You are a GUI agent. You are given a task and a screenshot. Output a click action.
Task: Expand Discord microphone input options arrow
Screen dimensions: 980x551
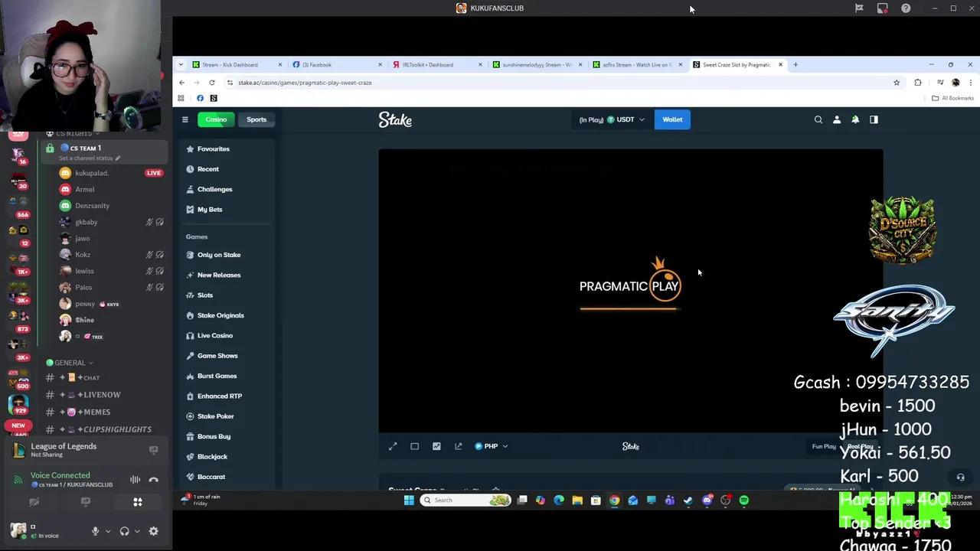pyautogui.click(x=107, y=531)
